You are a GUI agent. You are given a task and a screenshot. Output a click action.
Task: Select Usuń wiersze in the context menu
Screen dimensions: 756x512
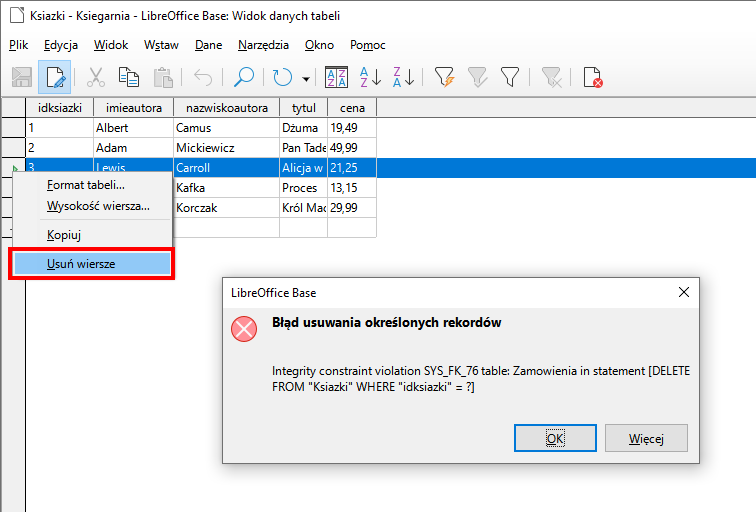point(92,264)
